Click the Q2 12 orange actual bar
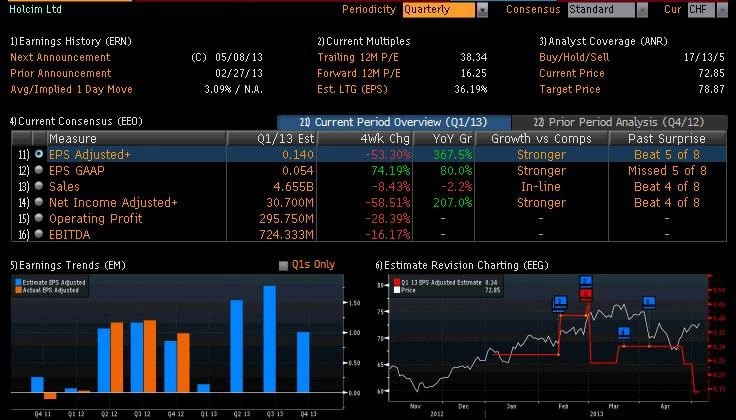The height and width of the screenshot is (420, 736). tap(117, 357)
